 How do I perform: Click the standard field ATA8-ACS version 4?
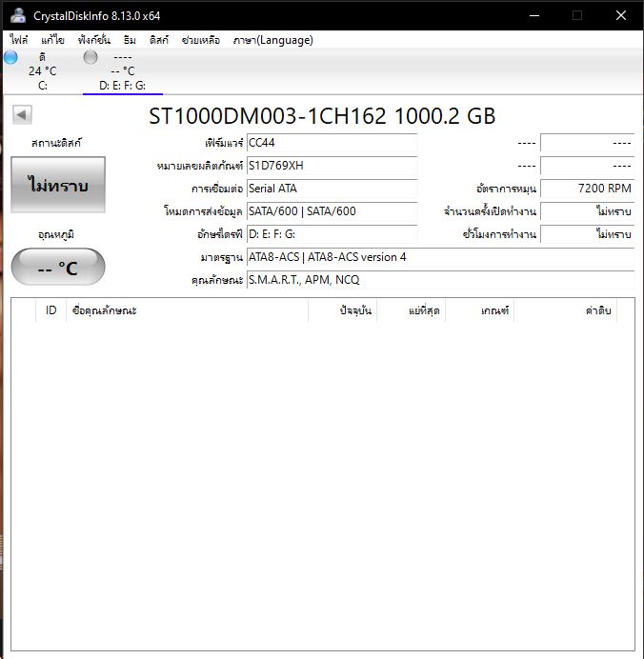click(x=440, y=257)
